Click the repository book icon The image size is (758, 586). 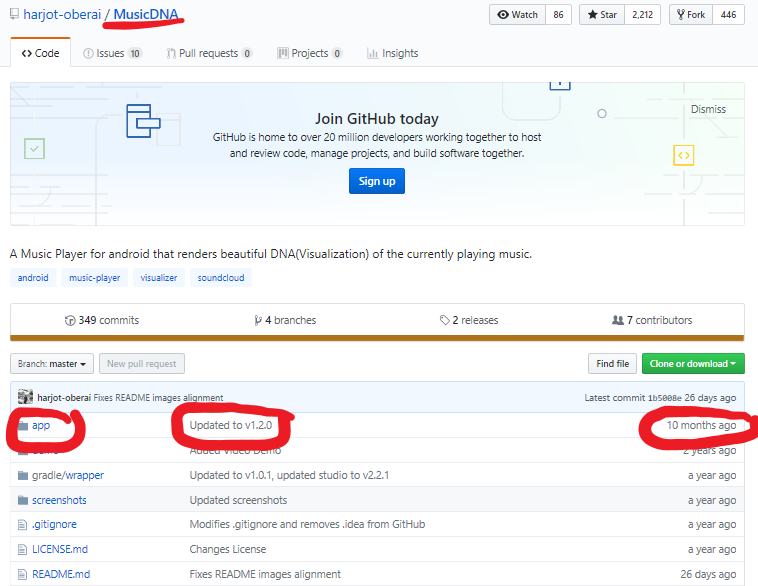click(x=15, y=14)
